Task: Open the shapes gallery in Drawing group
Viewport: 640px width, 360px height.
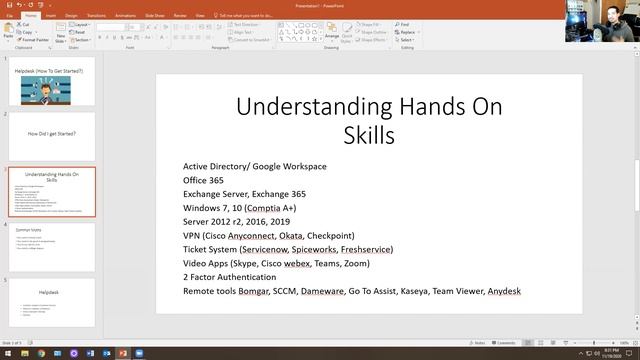Action: (300, 32)
